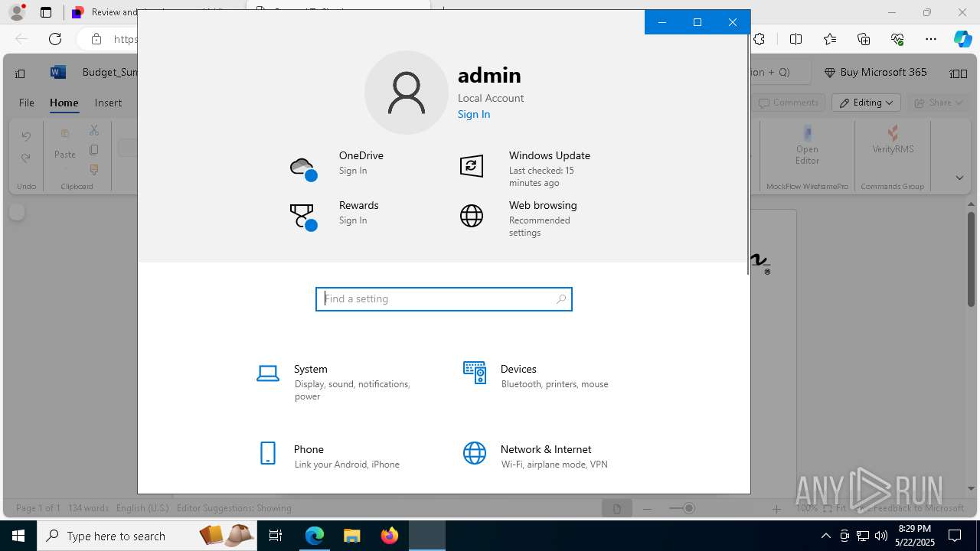The width and height of the screenshot is (980, 551).
Task: Click the volume icon in system tray
Action: pyautogui.click(x=881, y=536)
